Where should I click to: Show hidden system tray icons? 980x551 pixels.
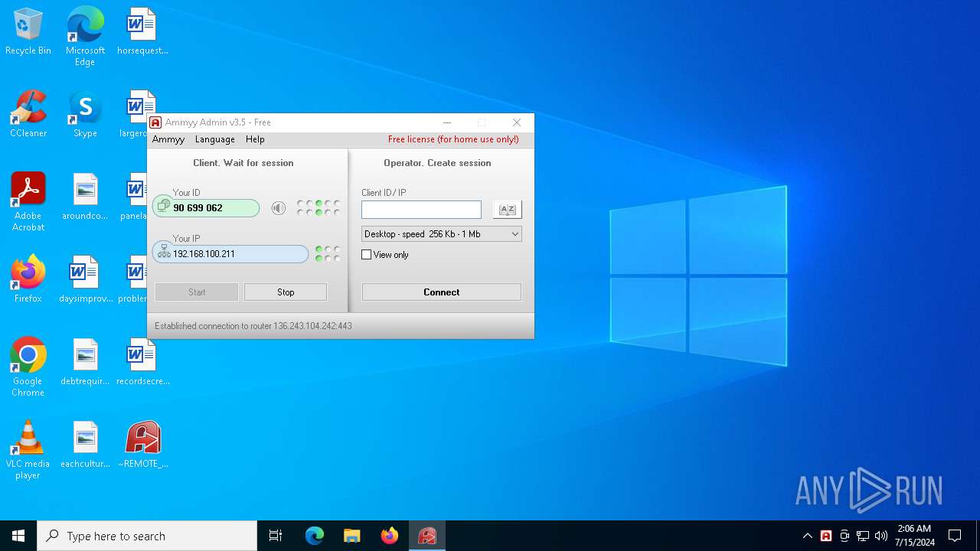click(808, 536)
